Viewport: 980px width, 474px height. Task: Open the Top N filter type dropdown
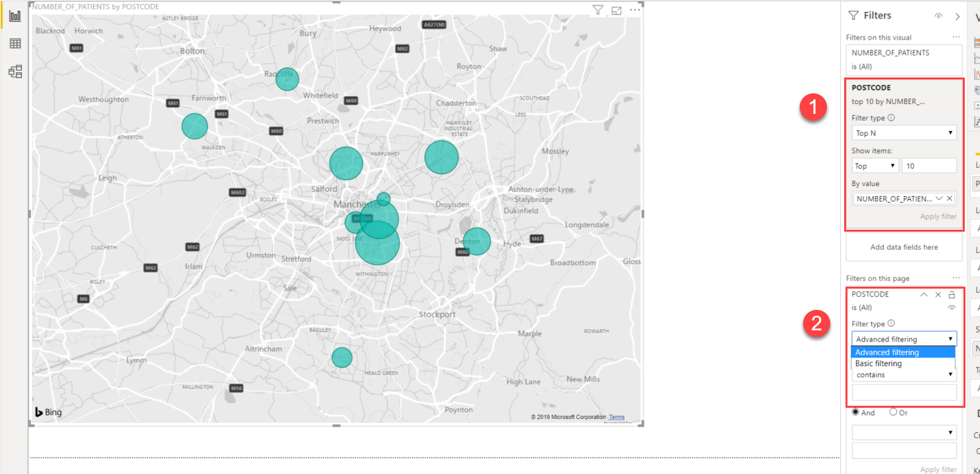pyautogui.click(x=904, y=133)
